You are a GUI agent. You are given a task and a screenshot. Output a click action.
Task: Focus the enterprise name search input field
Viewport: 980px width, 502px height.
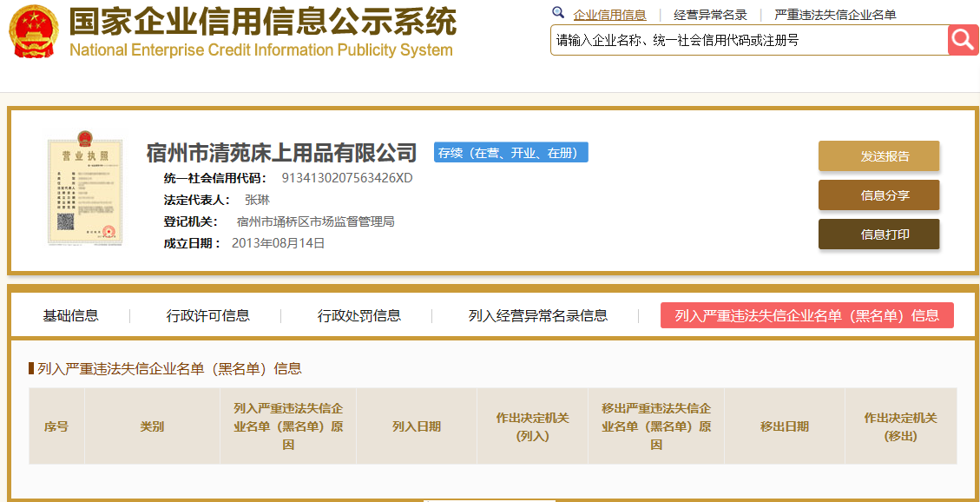point(749,40)
